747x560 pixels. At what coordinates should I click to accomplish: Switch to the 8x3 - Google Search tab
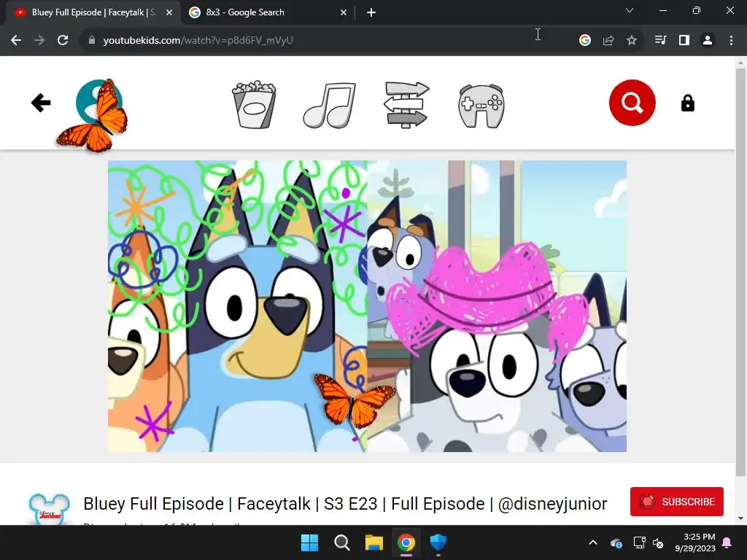(x=267, y=12)
